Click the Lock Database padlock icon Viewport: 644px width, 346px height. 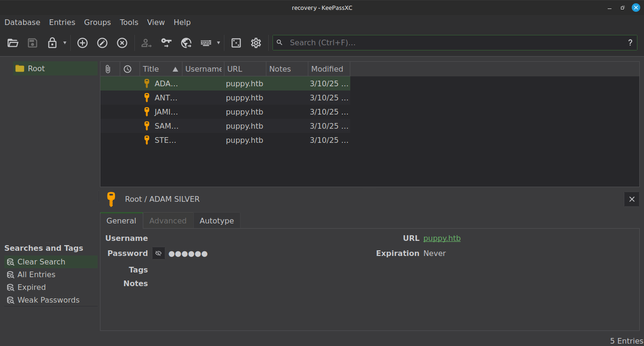[x=52, y=43]
